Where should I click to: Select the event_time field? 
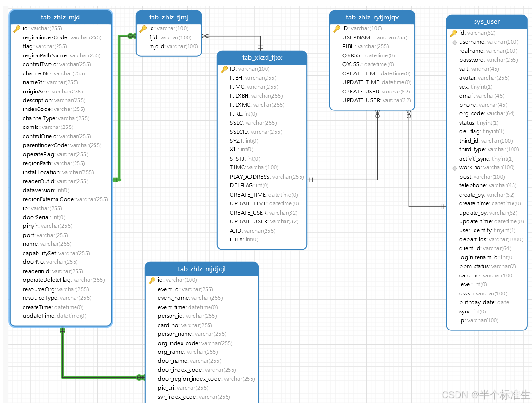pyautogui.click(x=188, y=307)
